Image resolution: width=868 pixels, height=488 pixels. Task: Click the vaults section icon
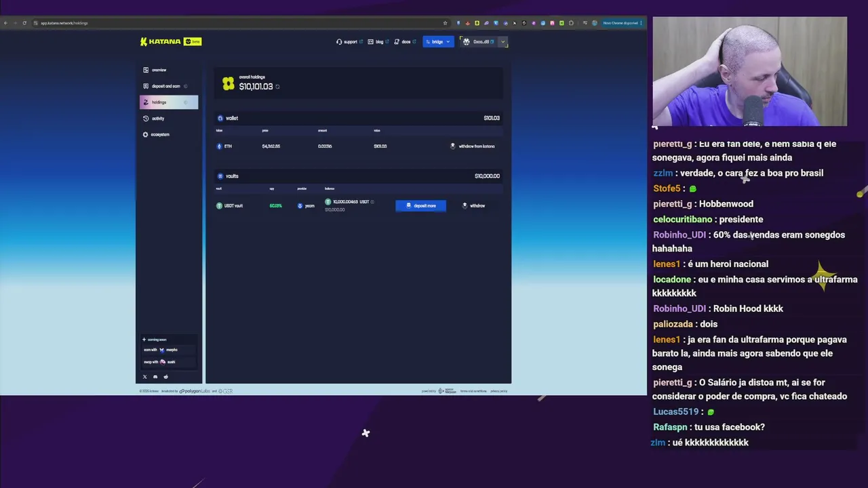(x=220, y=176)
